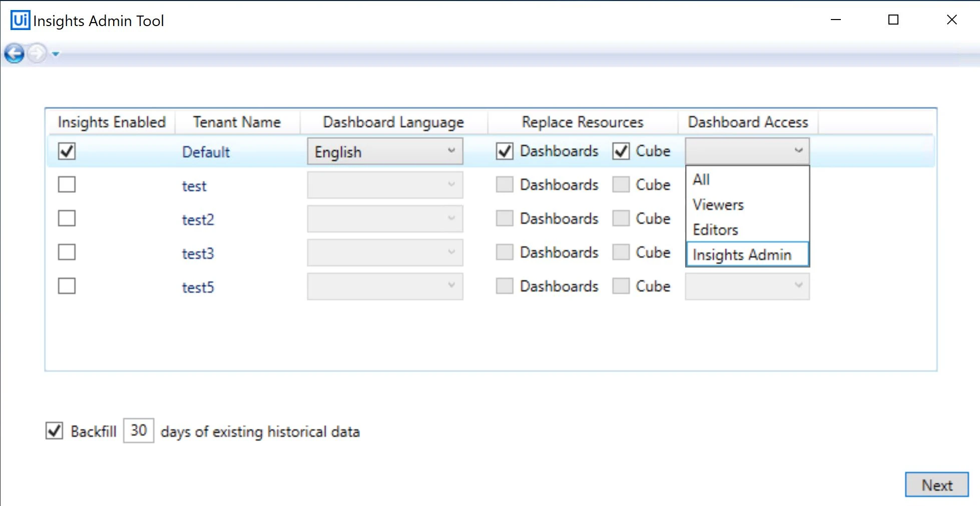Enable Insights for the test2 tenant
Image resolution: width=980 pixels, height=506 pixels.
[67, 218]
